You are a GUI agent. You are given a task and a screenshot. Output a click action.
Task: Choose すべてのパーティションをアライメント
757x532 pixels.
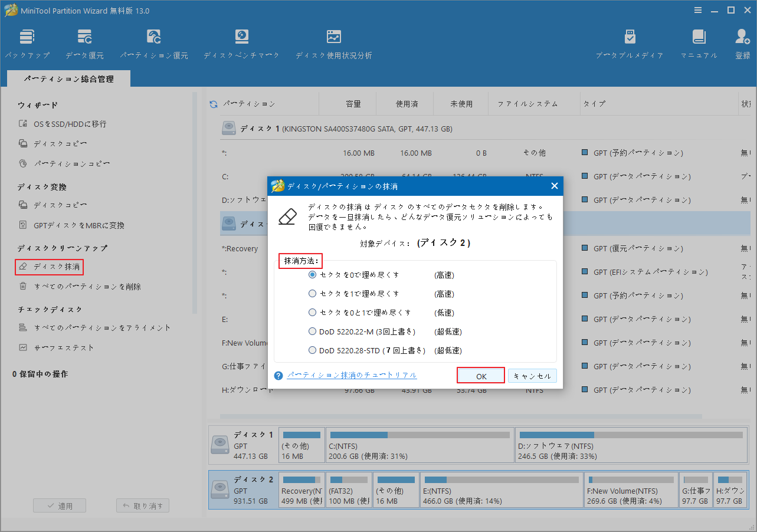[94, 327]
